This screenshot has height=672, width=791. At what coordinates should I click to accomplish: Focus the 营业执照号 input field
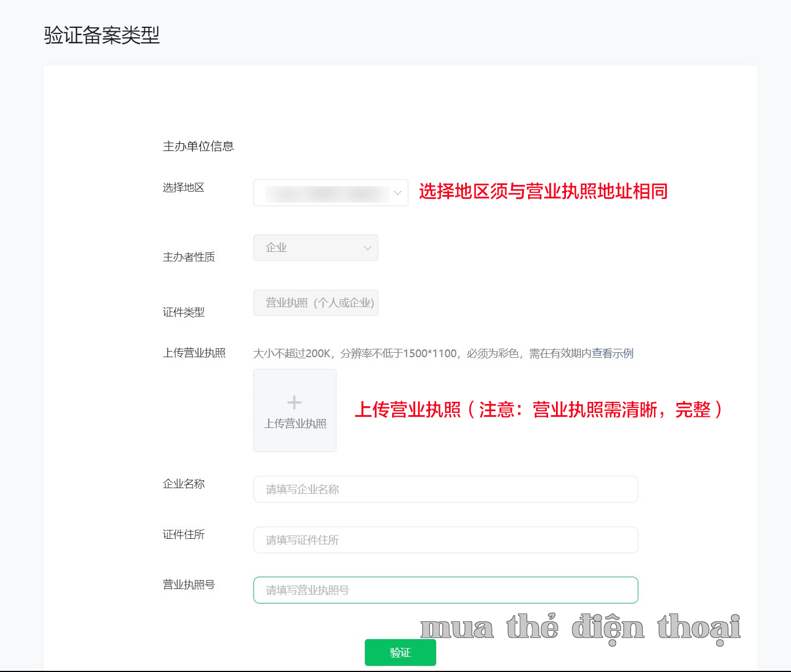click(446, 590)
